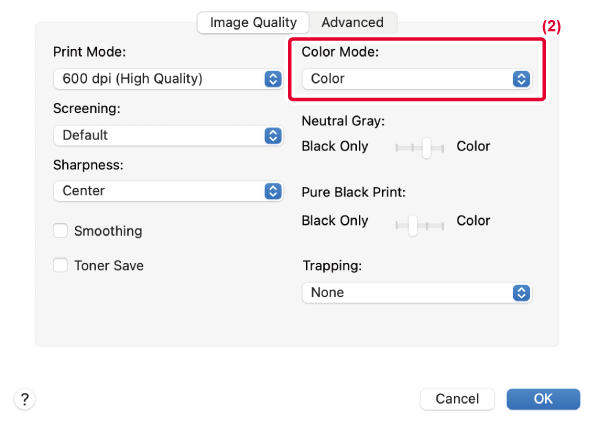This screenshot has width=593, height=424.
Task: Open the 600 dpi (High Quality) dropdown
Action: (168, 79)
